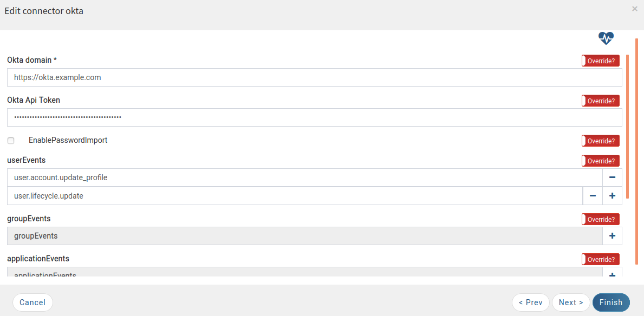644x316 pixels.
Task: Cancel the connector editing
Action: click(x=32, y=302)
